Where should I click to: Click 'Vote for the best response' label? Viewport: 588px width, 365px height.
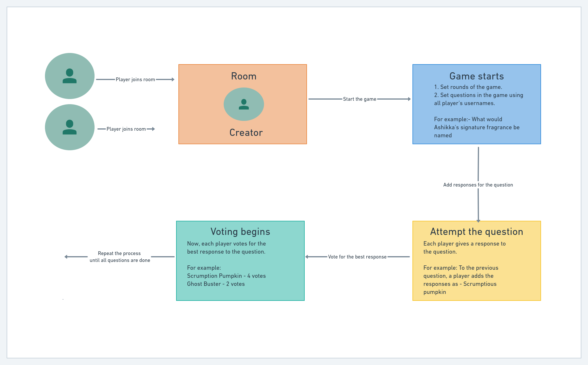coord(357,257)
